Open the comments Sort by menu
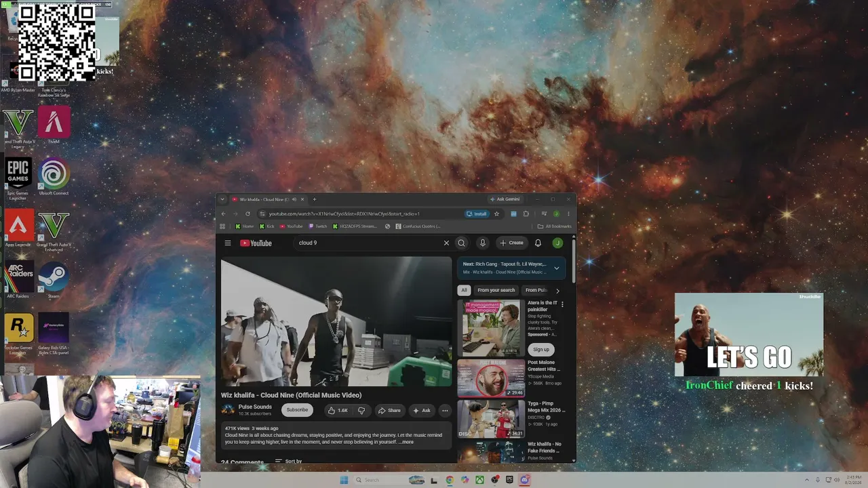868x488 pixels. [x=289, y=461]
